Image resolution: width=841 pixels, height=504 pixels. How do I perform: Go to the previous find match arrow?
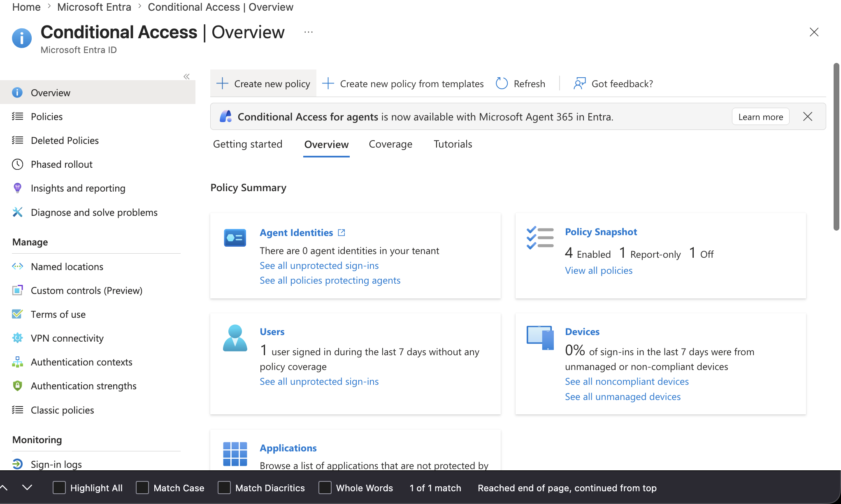[4, 488]
